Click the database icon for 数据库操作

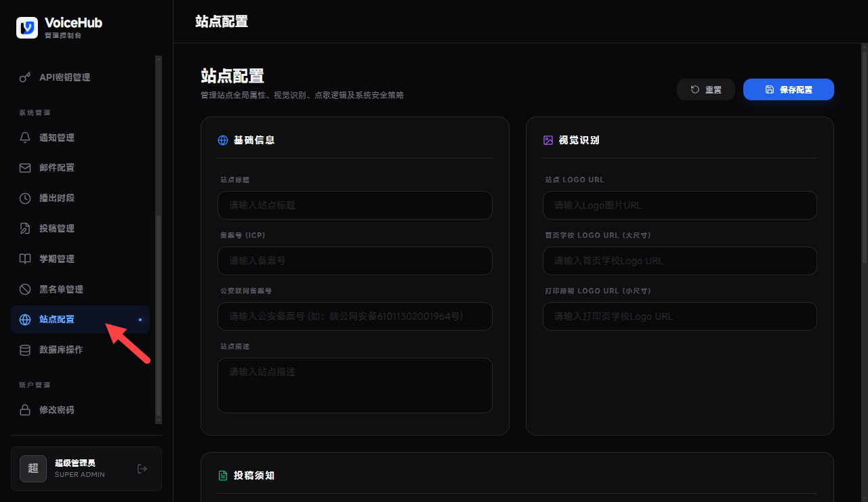tap(25, 350)
